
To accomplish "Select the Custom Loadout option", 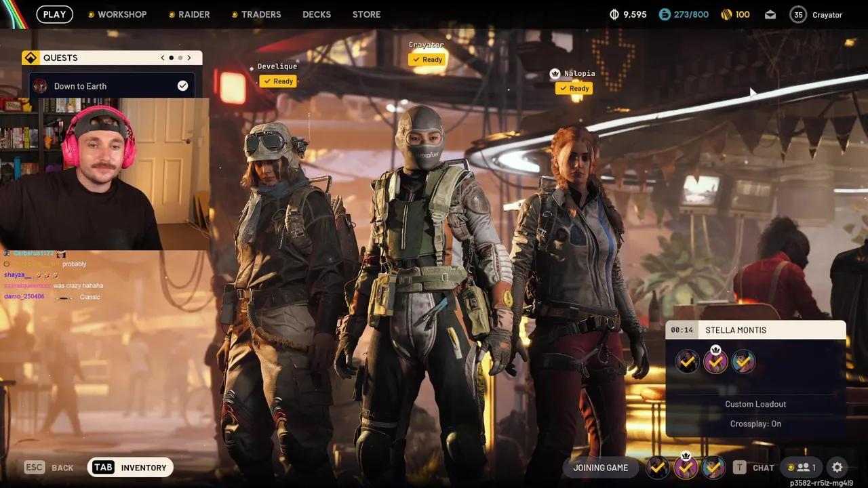I will [x=755, y=404].
